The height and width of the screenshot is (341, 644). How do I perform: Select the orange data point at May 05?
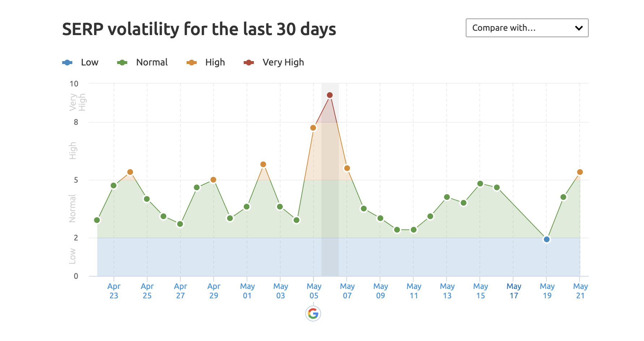point(313,128)
